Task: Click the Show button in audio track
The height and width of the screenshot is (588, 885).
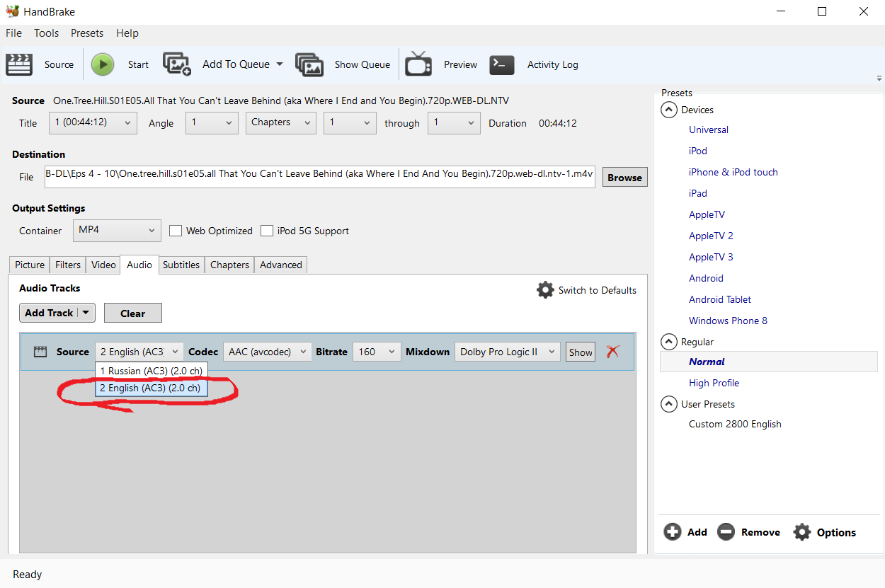Action: coord(581,352)
